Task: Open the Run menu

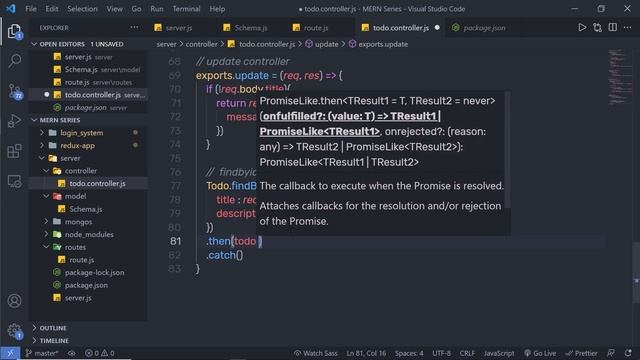Action: point(157,9)
